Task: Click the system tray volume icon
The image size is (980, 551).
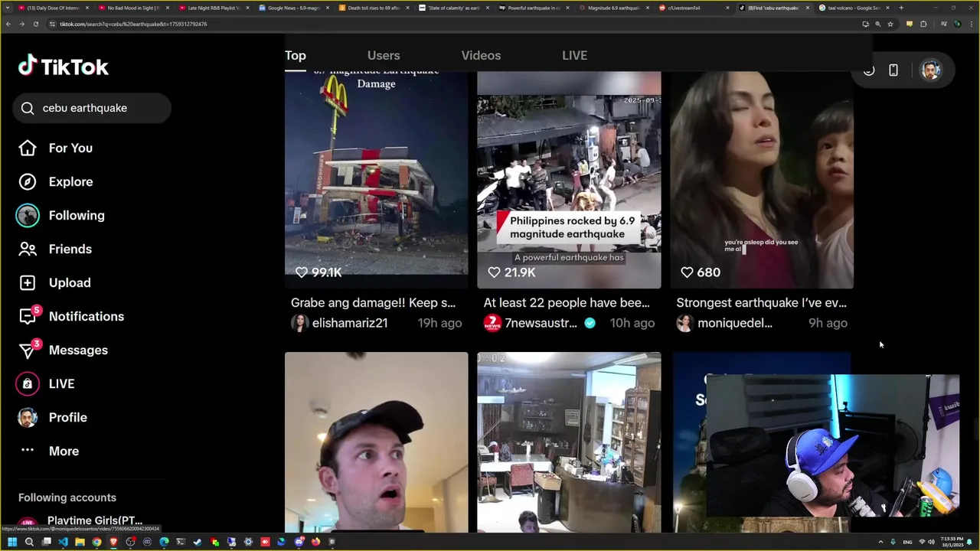Action: tap(931, 542)
